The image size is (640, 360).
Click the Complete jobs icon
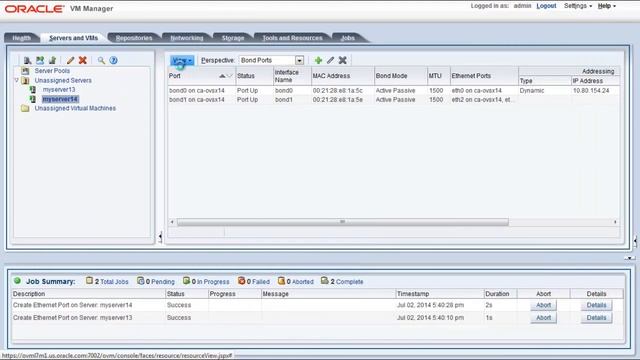(325, 281)
